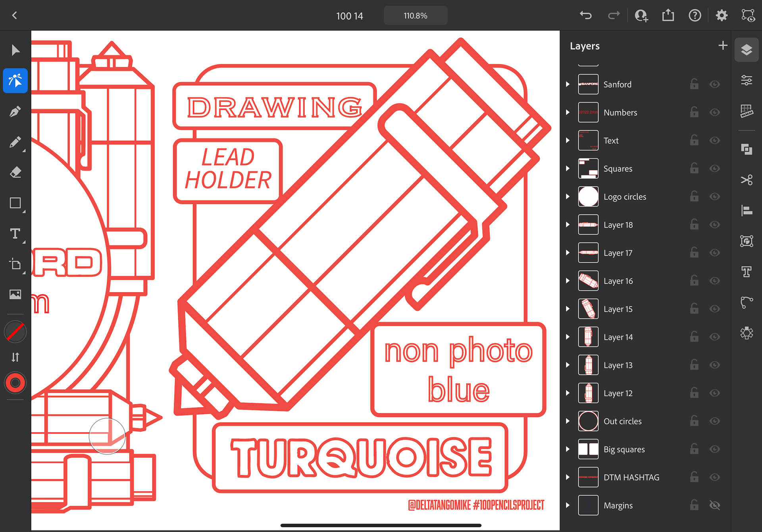This screenshot has width=762, height=532.
Task: Open the Place image tool
Action: (x=15, y=294)
